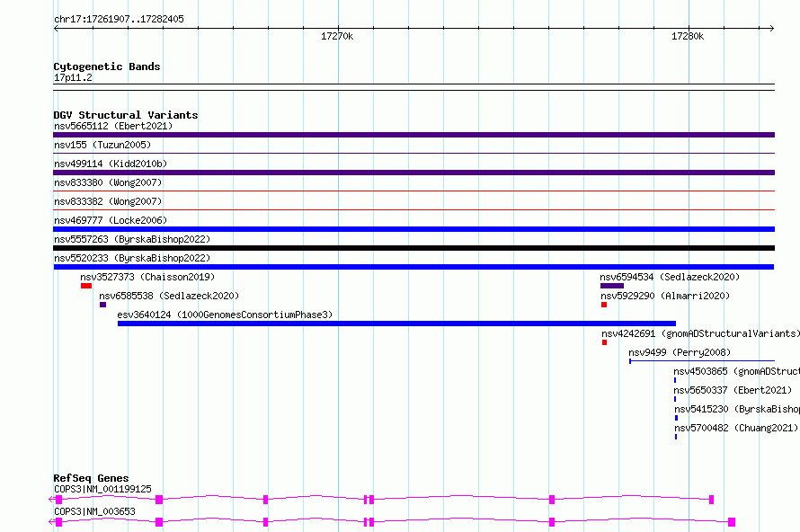The height and width of the screenshot is (532, 800).
Task: Click the red square under nsv4242691
Action: click(x=605, y=342)
